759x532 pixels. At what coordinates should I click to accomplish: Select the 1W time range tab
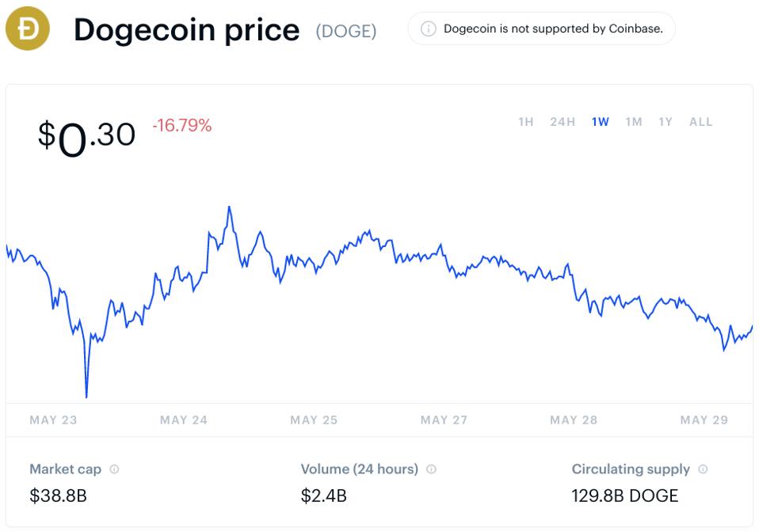pos(601,122)
